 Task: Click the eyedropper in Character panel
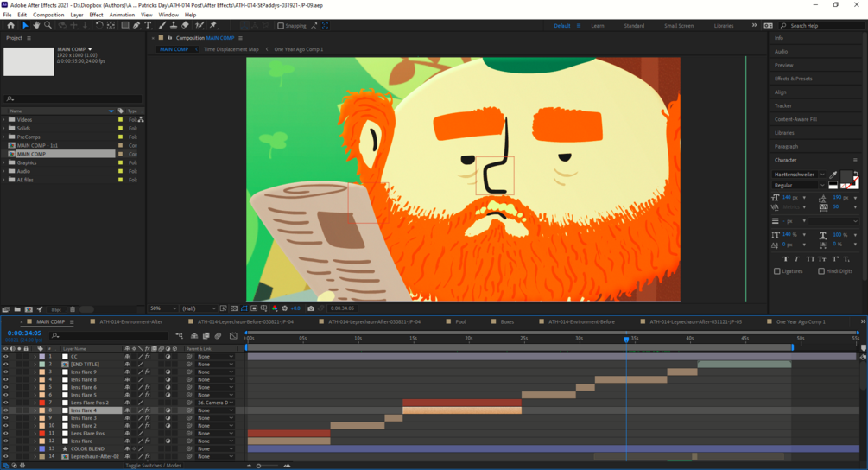833,175
